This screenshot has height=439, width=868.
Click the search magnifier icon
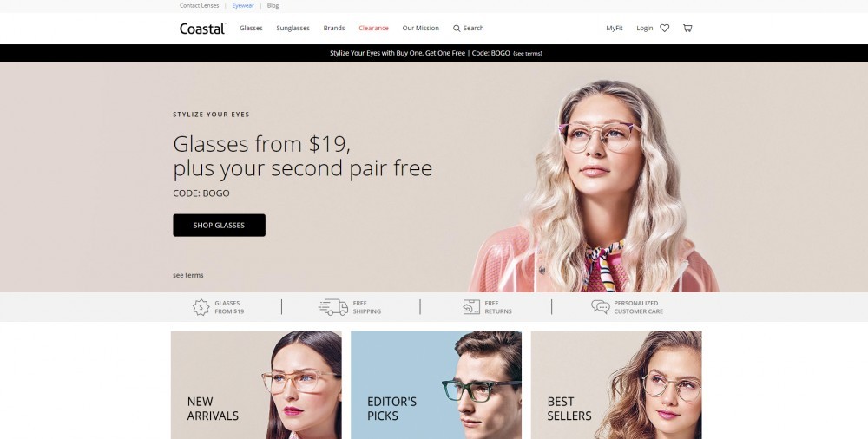click(x=457, y=29)
